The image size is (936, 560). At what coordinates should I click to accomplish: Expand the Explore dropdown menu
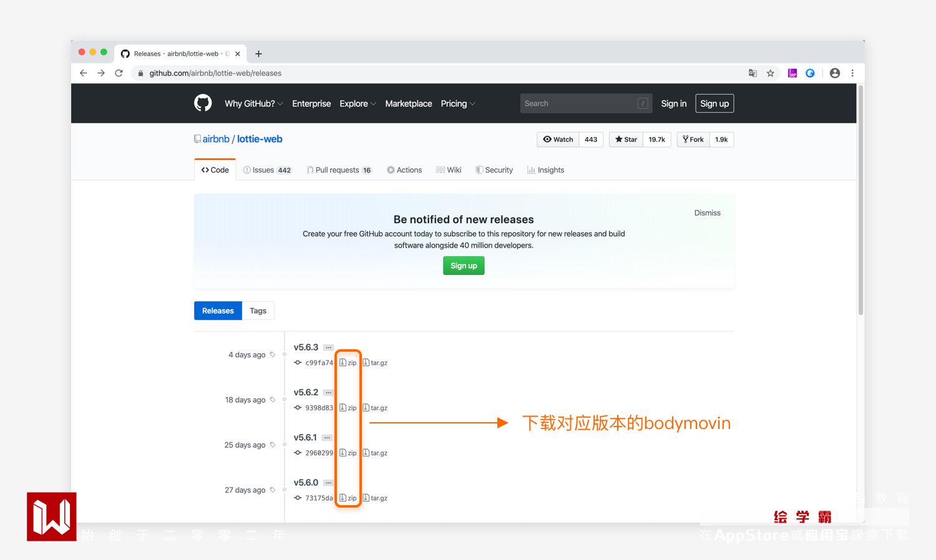tap(358, 104)
